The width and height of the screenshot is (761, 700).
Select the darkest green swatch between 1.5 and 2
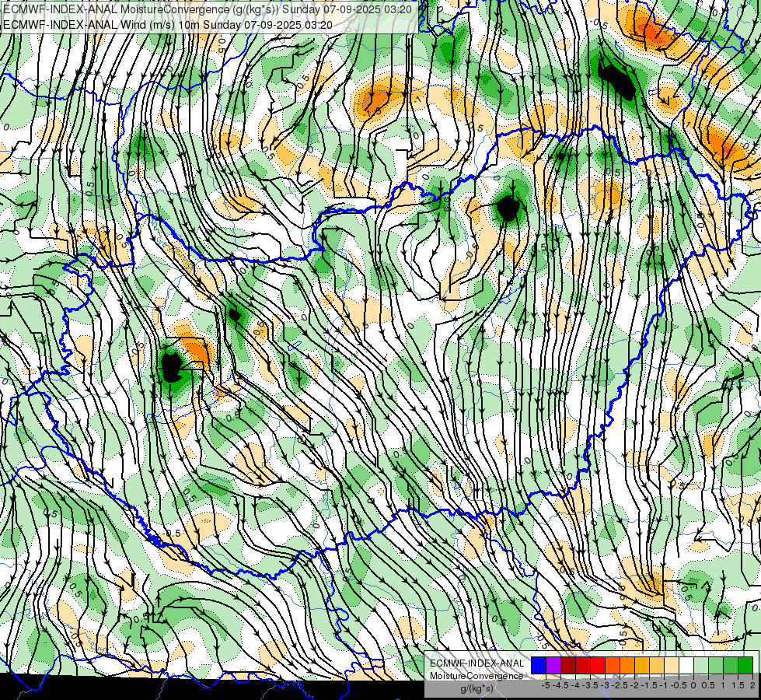745,666
